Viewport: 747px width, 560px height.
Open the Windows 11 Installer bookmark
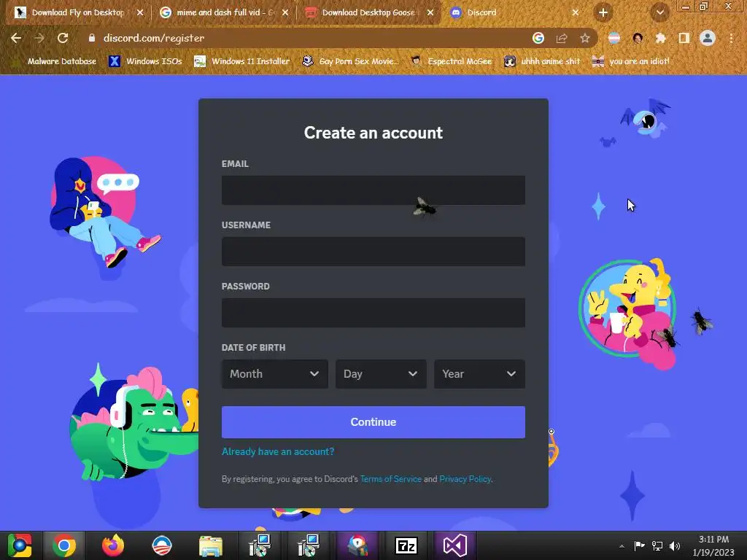[x=242, y=61]
